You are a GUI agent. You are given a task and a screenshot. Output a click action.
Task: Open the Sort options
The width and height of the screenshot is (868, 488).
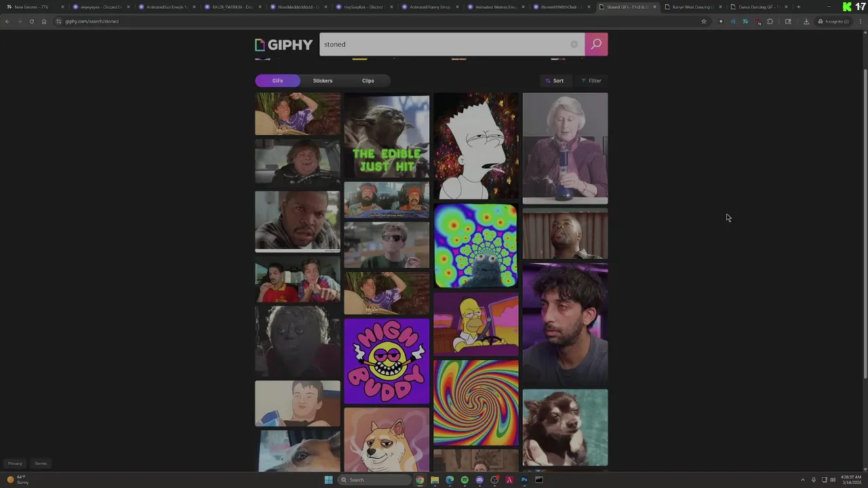[x=554, y=81]
